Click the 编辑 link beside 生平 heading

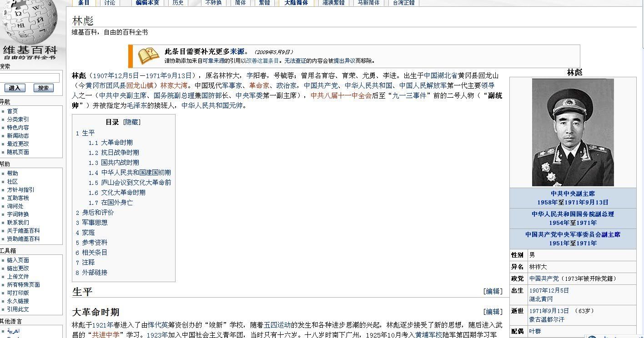[493, 292]
